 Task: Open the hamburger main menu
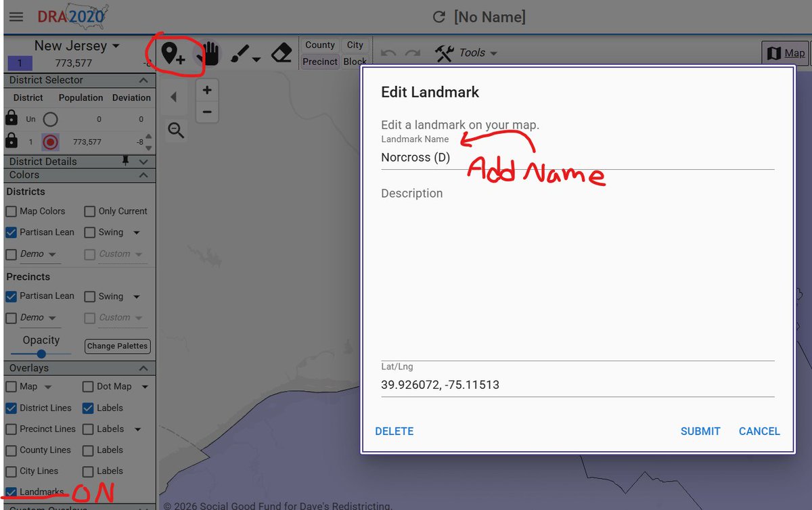(16, 17)
